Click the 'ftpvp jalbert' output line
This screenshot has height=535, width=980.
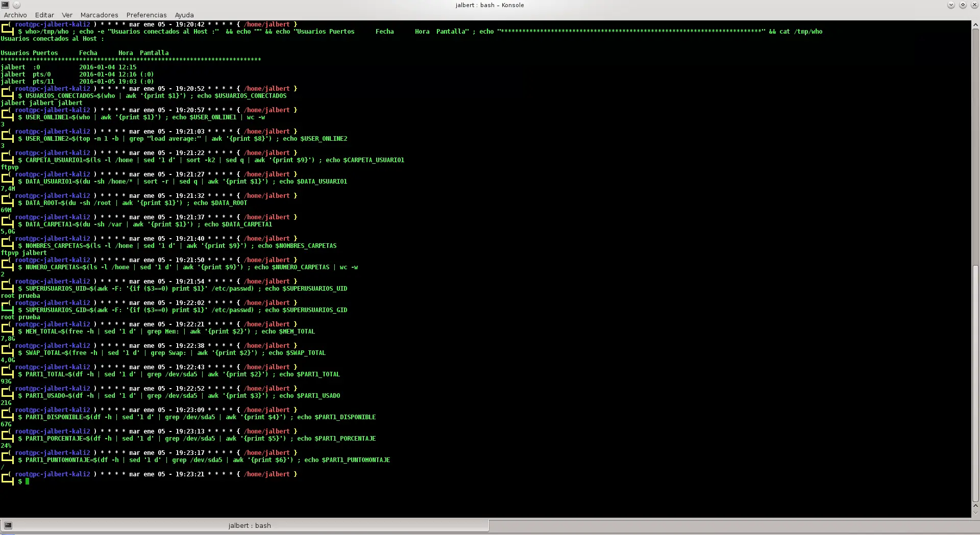(x=23, y=253)
